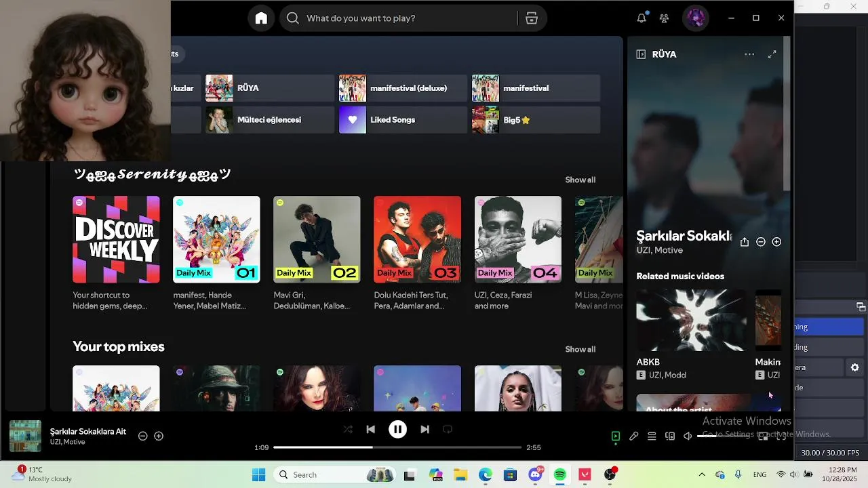868x488 pixels.
Task: Skip to previous track
Action: 370,429
